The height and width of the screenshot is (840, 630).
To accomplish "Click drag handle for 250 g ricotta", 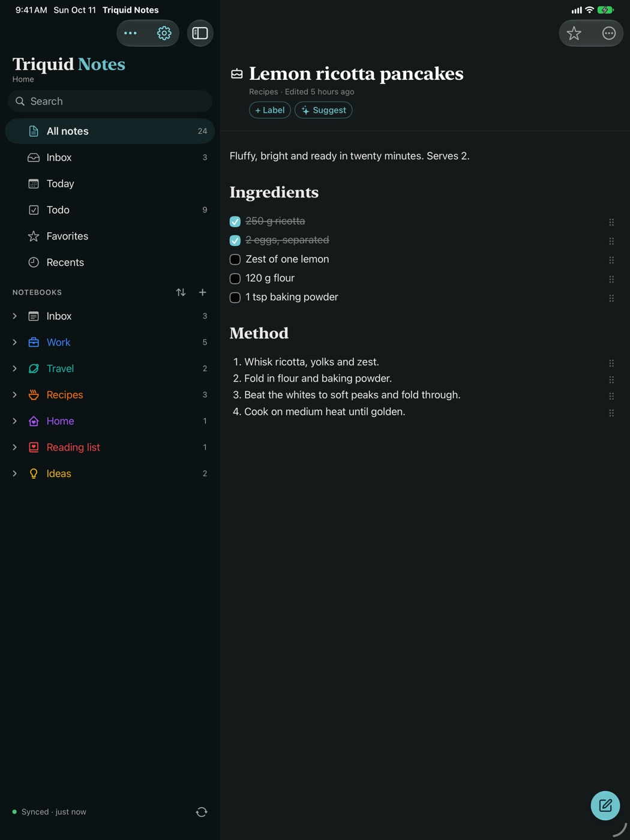I will click(x=611, y=222).
